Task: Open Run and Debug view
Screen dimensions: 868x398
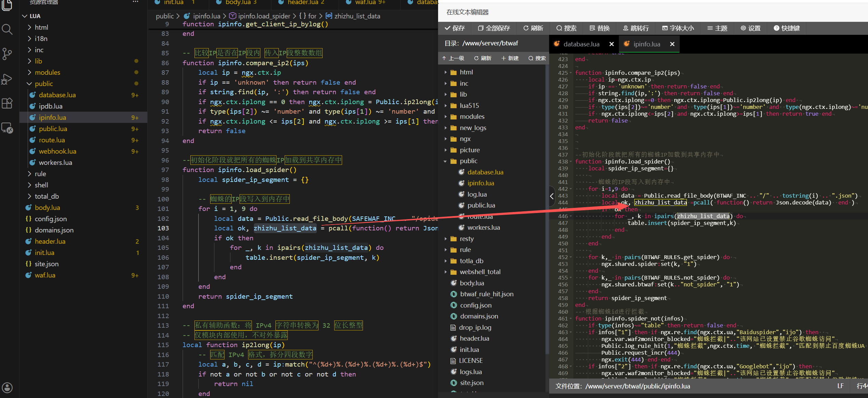Action: click(x=7, y=79)
